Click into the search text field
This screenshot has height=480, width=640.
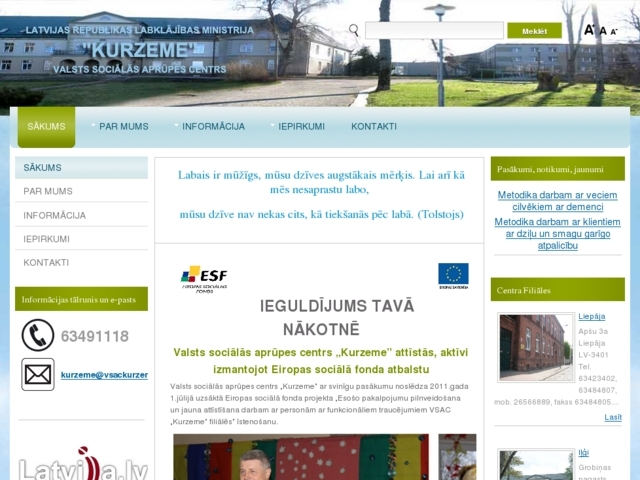point(434,31)
